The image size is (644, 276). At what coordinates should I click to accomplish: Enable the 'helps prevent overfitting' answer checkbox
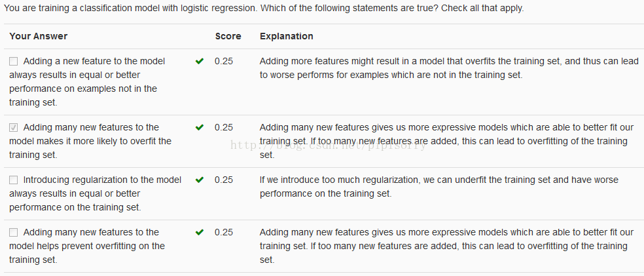tap(14, 232)
